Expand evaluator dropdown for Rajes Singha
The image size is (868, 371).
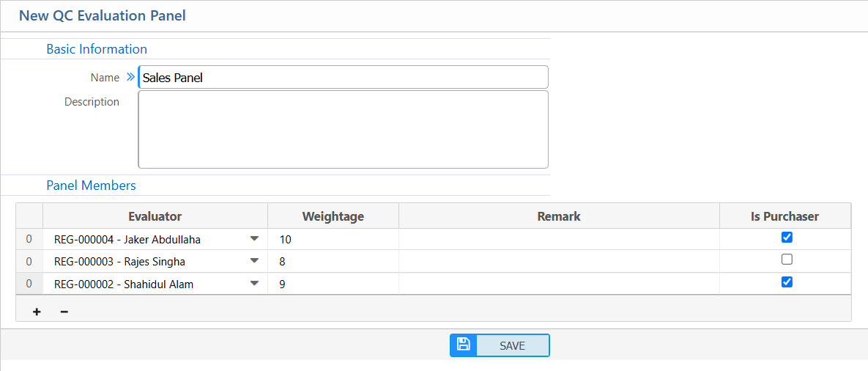(254, 261)
